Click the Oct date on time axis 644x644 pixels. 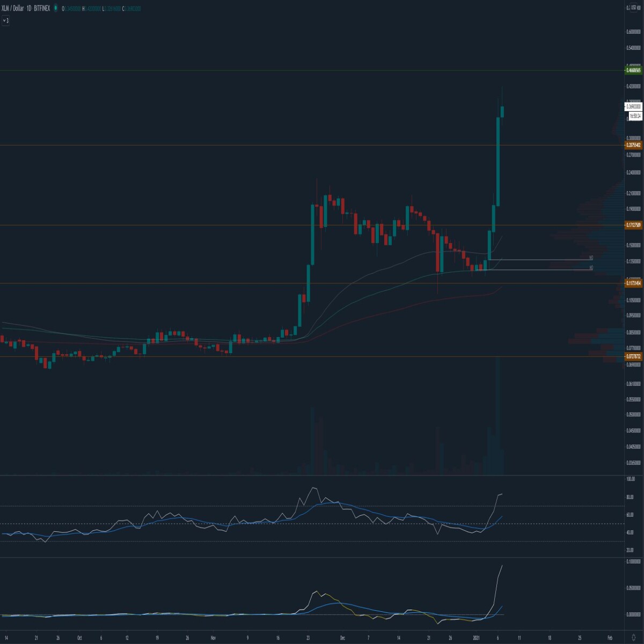pyautogui.click(x=79, y=638)
